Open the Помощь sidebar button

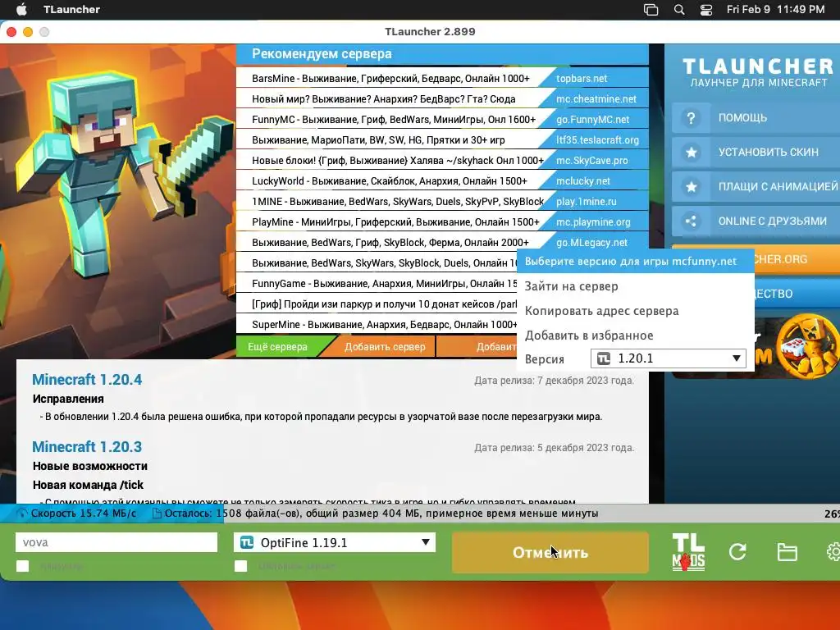pos(756,118)
